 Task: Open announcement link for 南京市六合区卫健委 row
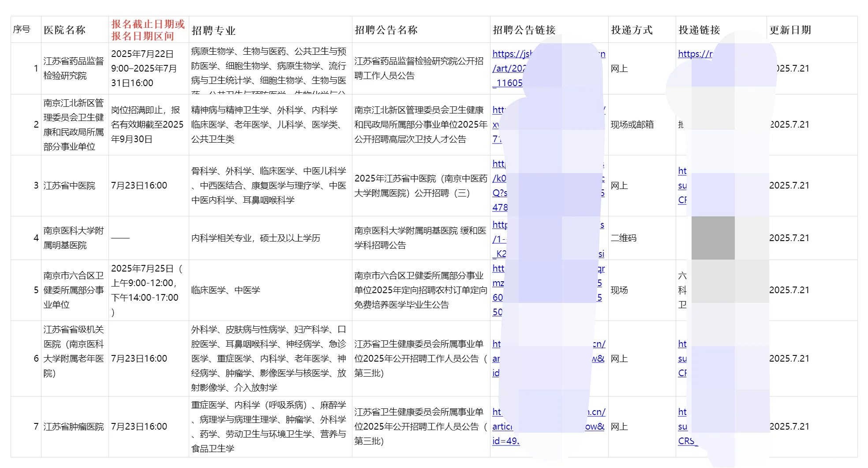tap(549, 290)
